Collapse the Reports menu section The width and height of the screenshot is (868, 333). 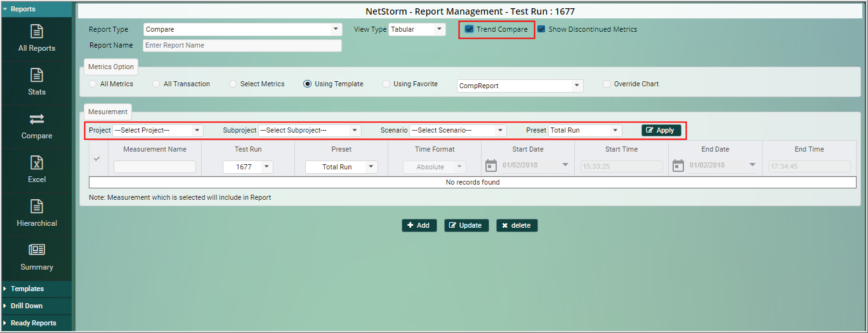click(x=36, y=9)
